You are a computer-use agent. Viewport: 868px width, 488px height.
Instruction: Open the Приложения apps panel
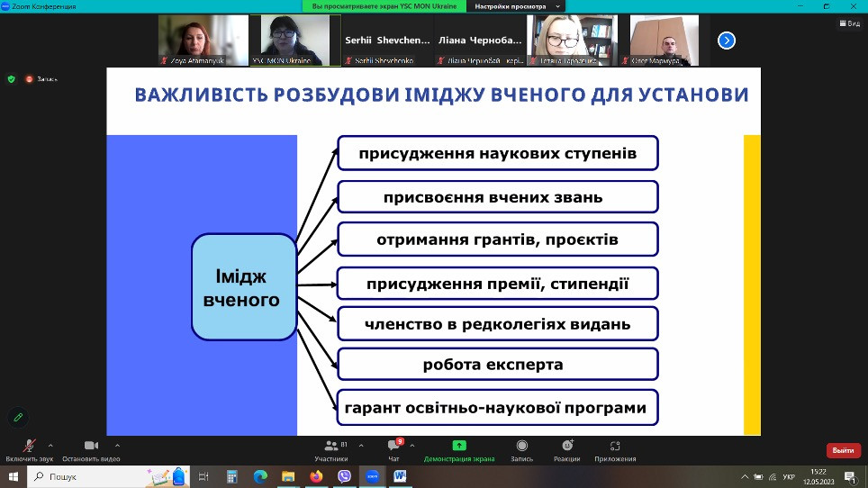[615, 446]
